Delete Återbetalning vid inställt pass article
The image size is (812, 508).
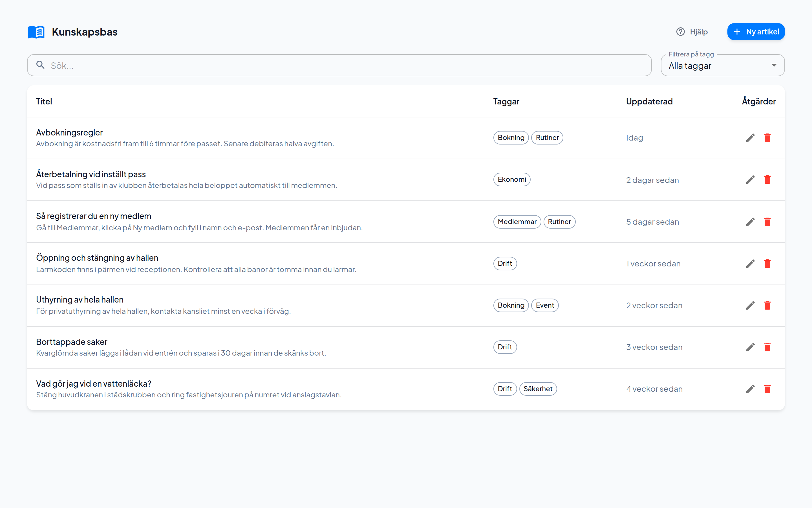tap(767, 180)
